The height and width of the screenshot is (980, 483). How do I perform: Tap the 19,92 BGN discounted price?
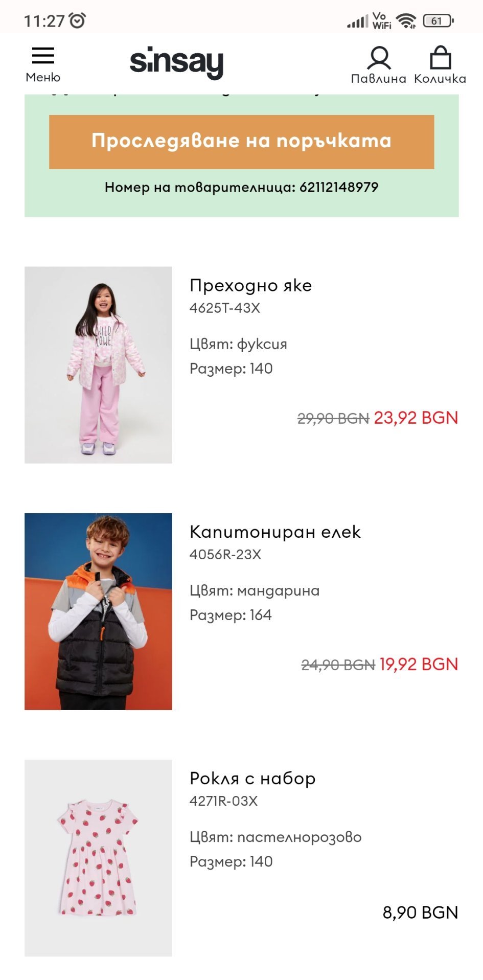tap(419, 664)
